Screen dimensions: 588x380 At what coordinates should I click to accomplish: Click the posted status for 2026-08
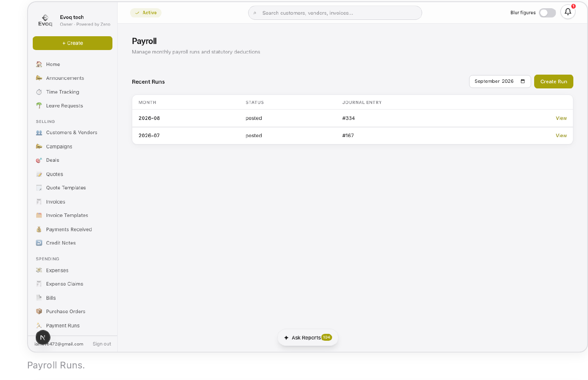(x=254, y=118)
